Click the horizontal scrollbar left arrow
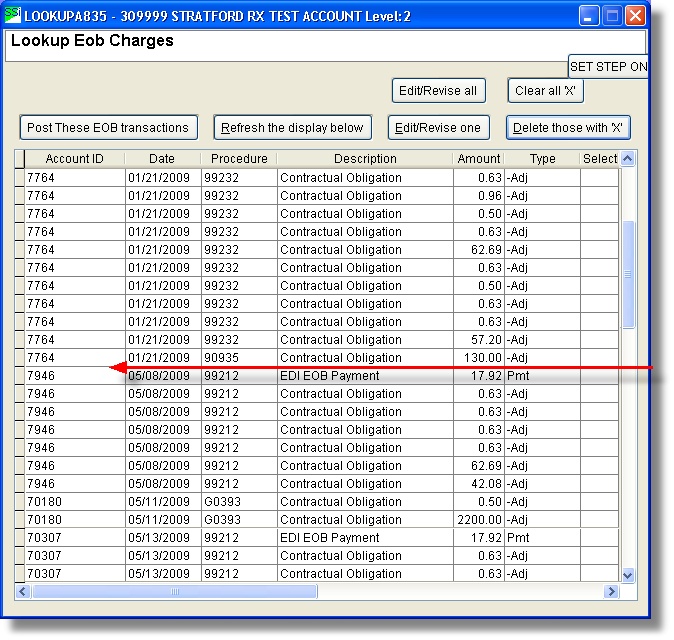This screenshot has height=640, width=674. pyautogui.click(x=23, y=592)
